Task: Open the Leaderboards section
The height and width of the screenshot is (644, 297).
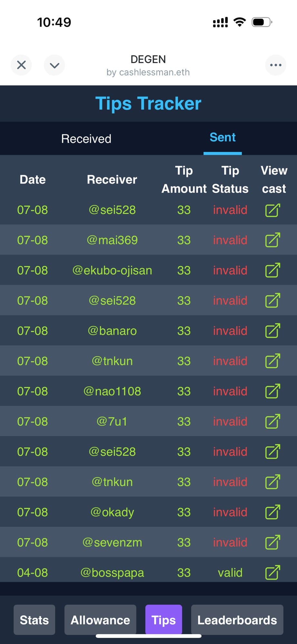Action: 237,620
